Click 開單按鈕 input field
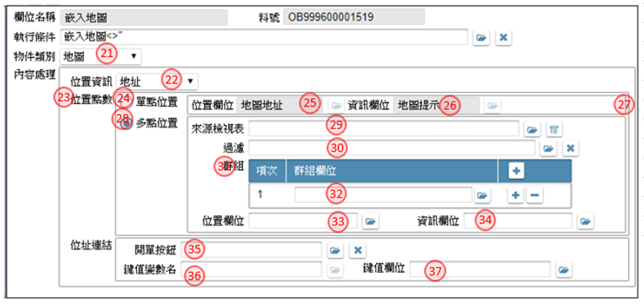Screen dimensions: 644x304 pyautogui.click(x=252, y=249)
